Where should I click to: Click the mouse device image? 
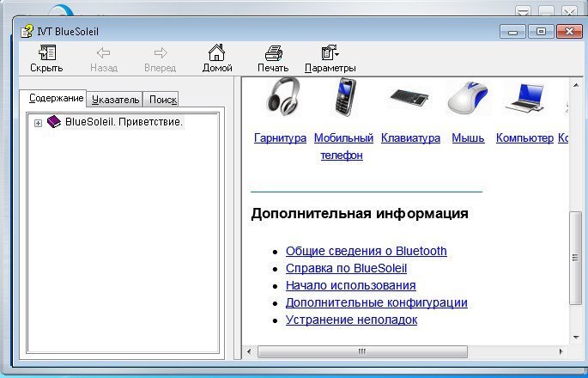468,98
